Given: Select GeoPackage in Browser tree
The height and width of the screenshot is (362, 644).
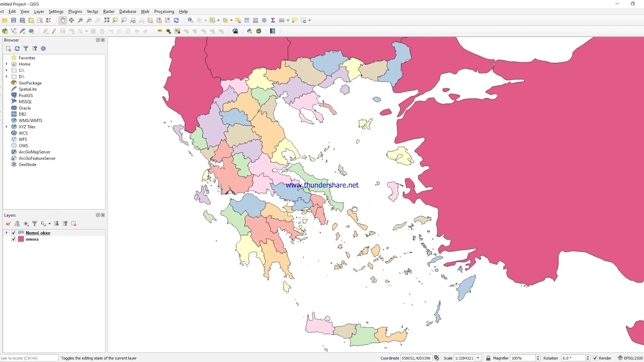Looking at the screenshot, I should [30, 83].
